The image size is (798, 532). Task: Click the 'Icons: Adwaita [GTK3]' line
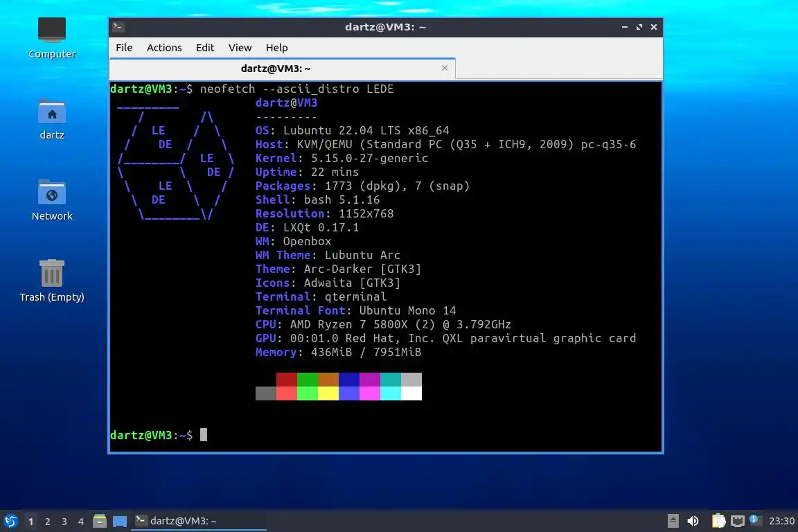pos(328,283)
